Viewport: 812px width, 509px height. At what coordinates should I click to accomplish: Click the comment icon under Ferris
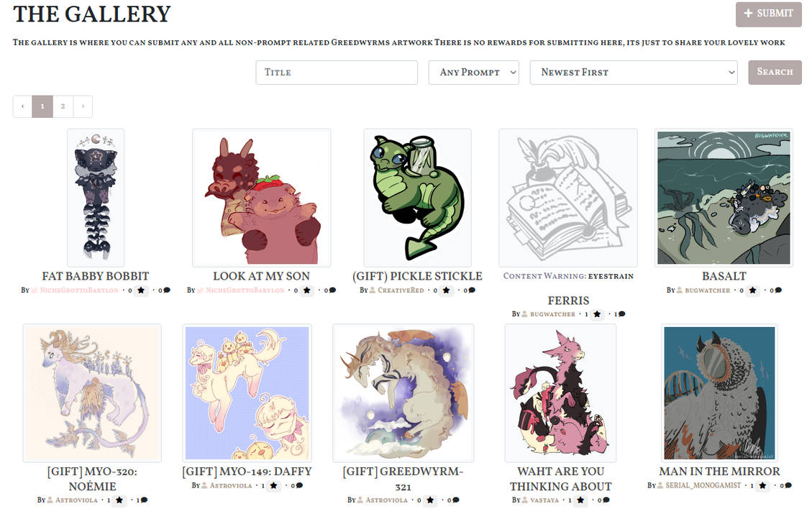pos(622,313)
